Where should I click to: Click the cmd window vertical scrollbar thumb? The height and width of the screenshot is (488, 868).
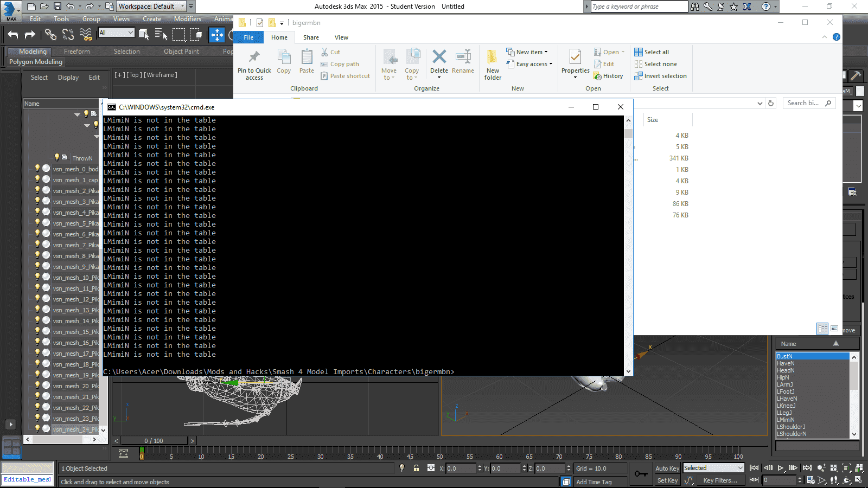(628, 133)
